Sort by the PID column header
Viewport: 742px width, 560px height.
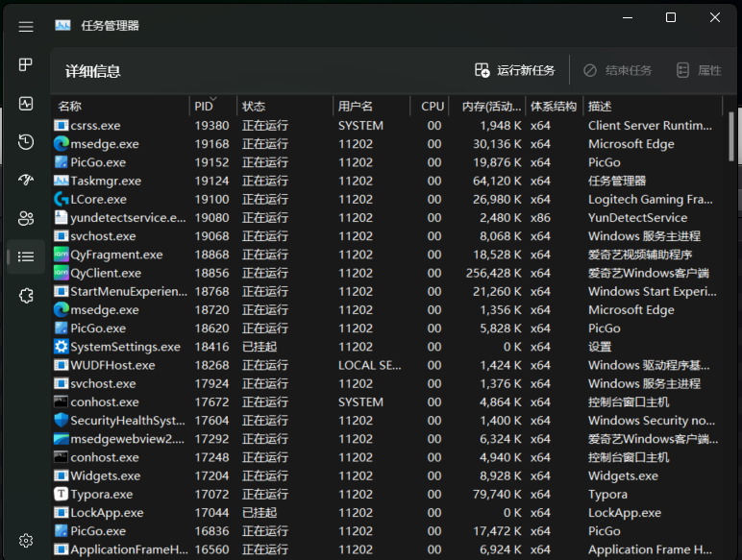pyautogui.click(x=212, y=106)
